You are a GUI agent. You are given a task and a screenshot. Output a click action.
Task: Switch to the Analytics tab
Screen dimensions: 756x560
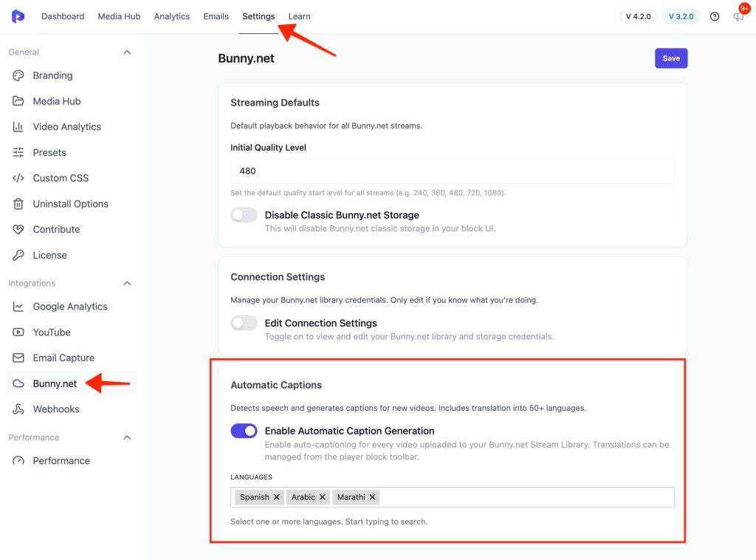tap(172, 16)
